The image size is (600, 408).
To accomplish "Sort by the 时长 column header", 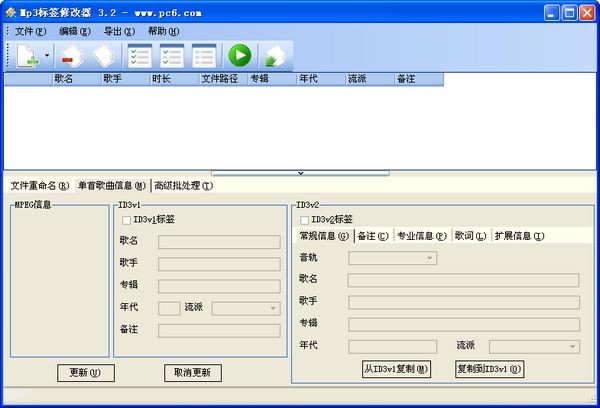I will pyautogui.click(x=174, y=79).
